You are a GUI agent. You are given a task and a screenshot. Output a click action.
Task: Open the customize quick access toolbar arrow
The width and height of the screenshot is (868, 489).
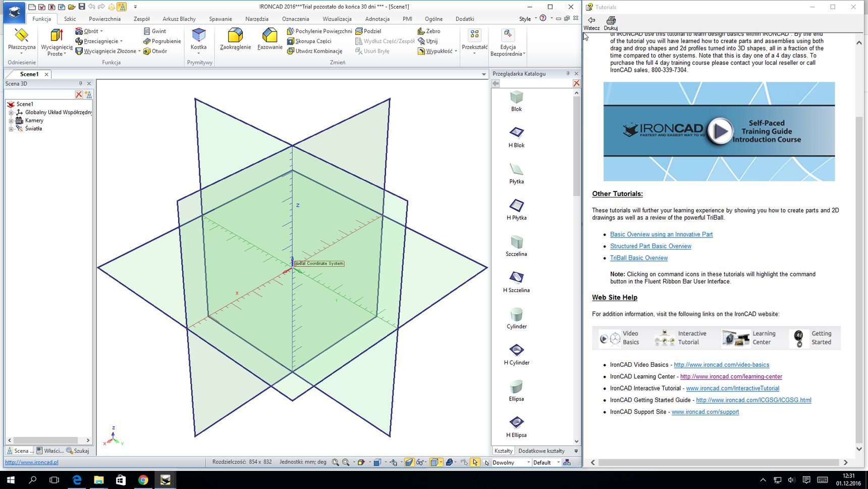pyautogui.click(x=135, y=7)
